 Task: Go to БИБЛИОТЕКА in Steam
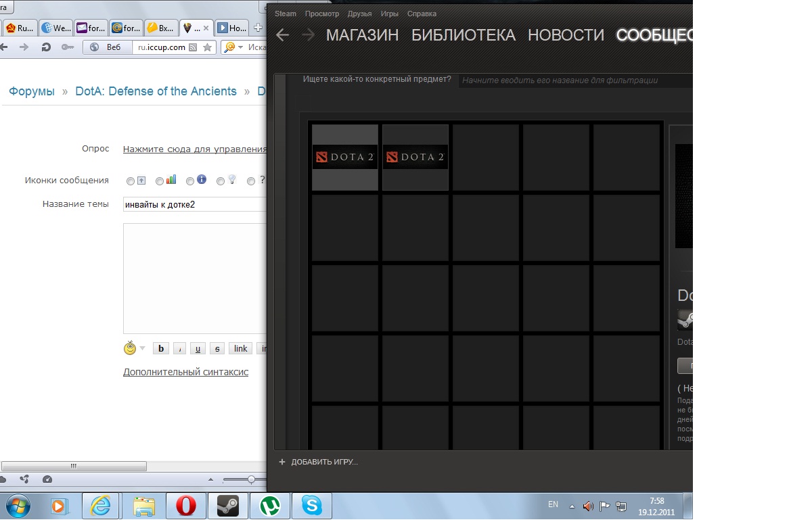[464, 35]
